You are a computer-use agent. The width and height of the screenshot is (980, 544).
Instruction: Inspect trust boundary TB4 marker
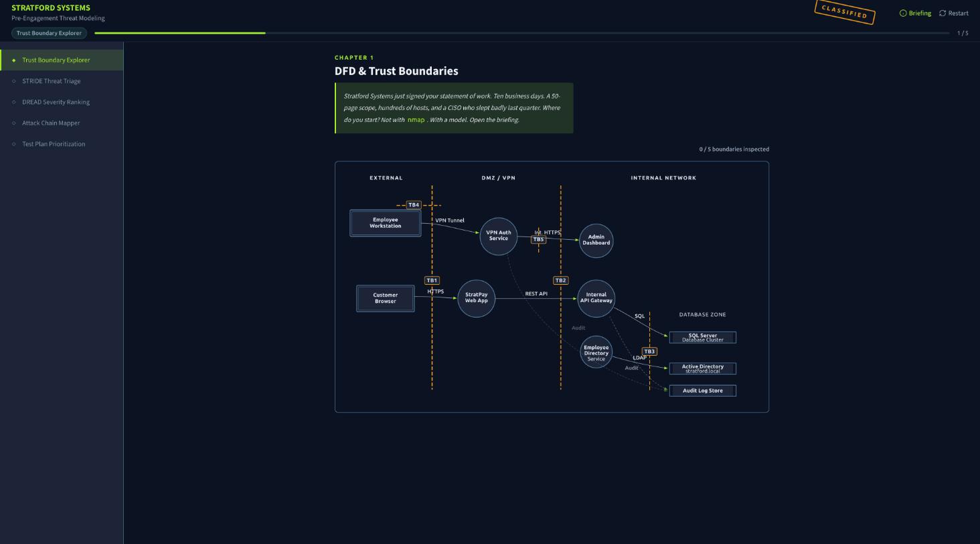pos(414,205)
